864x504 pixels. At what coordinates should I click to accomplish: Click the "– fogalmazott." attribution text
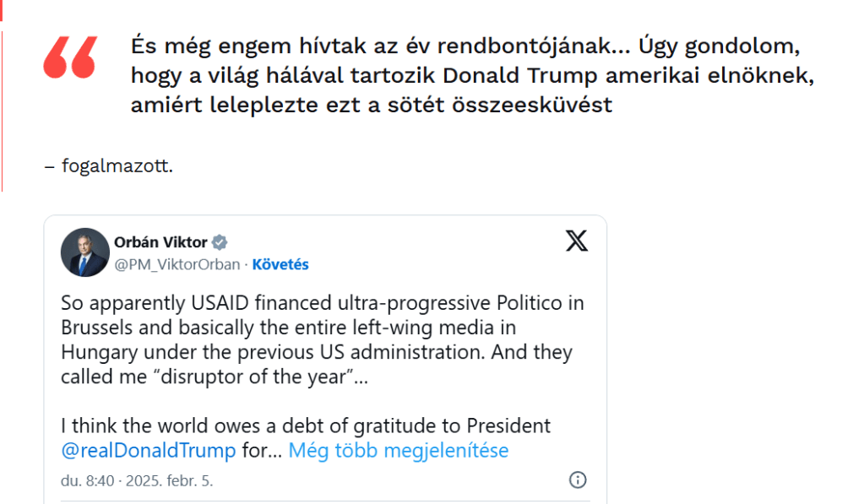click(108, 165)
